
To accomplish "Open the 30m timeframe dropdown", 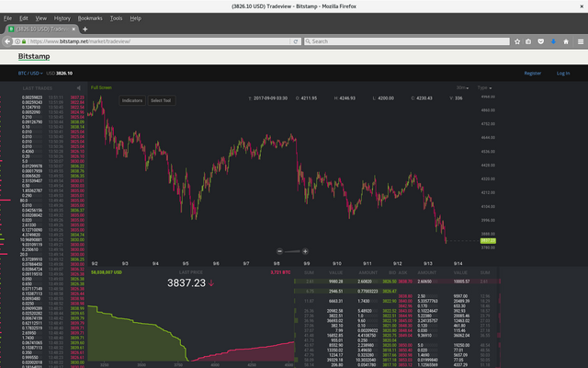I will (x=462, y=88).
